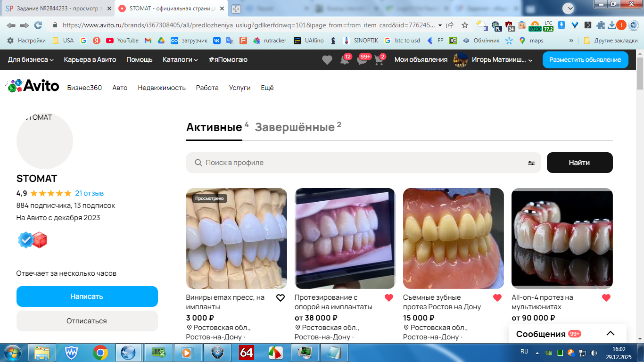644x362 pixels.
Task: Open the 'Услуги' category
Action: pyautogui.click(x=240, y=88)
